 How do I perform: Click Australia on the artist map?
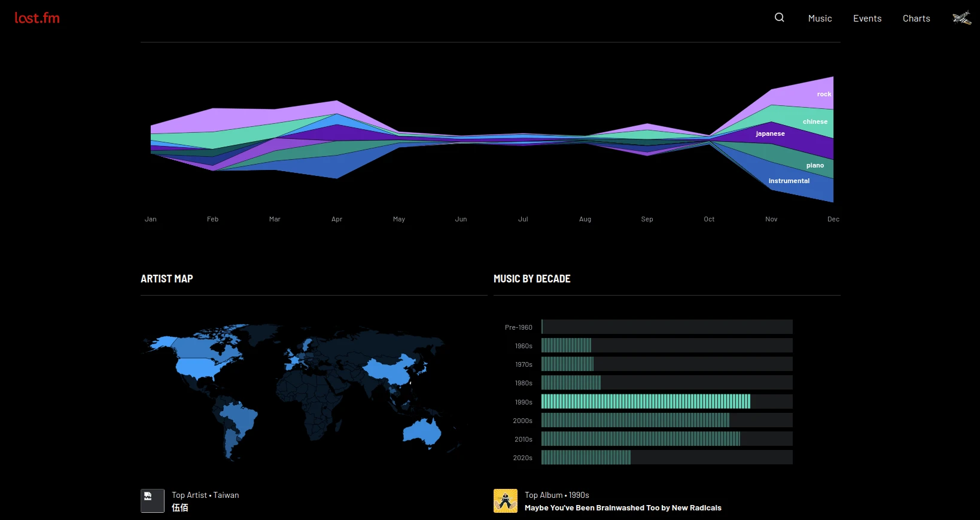pos(422,430)
